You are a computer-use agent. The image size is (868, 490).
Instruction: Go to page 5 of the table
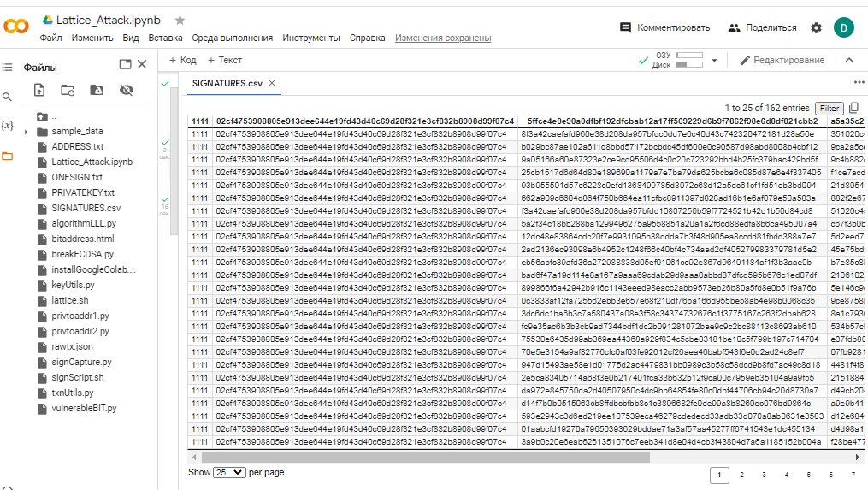point(808,475)
